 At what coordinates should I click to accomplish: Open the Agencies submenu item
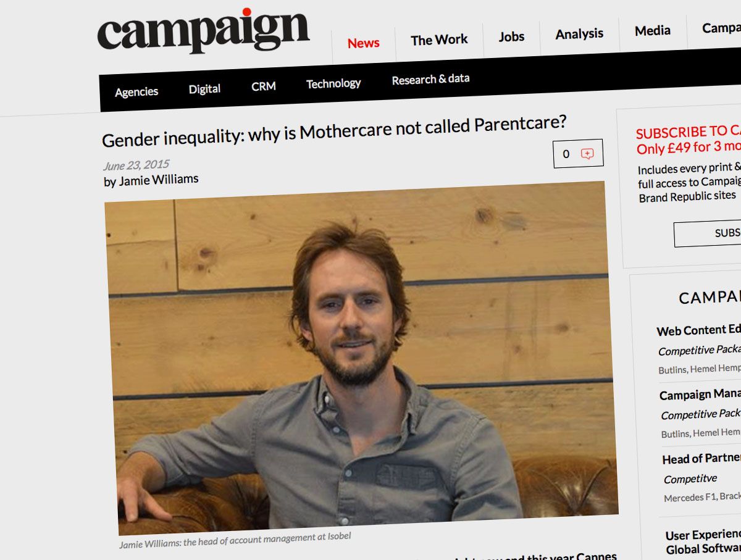tap(136, 92)
